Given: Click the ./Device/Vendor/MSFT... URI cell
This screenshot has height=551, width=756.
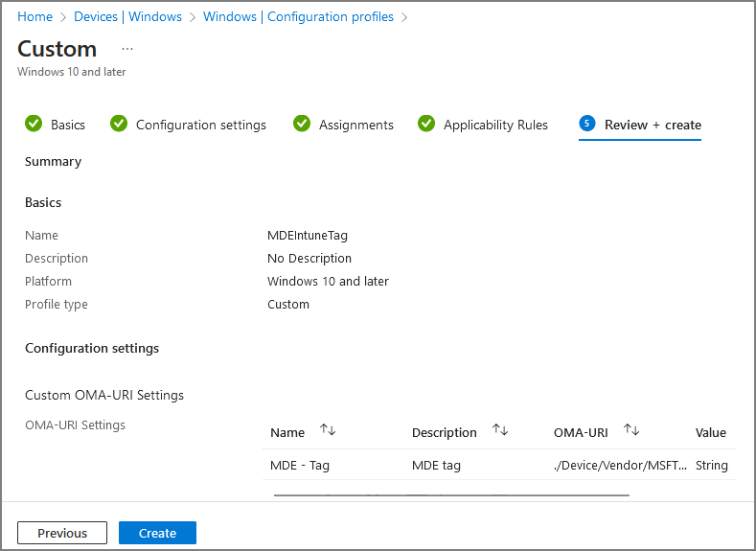Looking at the screenshot, I should click(620, 465).
